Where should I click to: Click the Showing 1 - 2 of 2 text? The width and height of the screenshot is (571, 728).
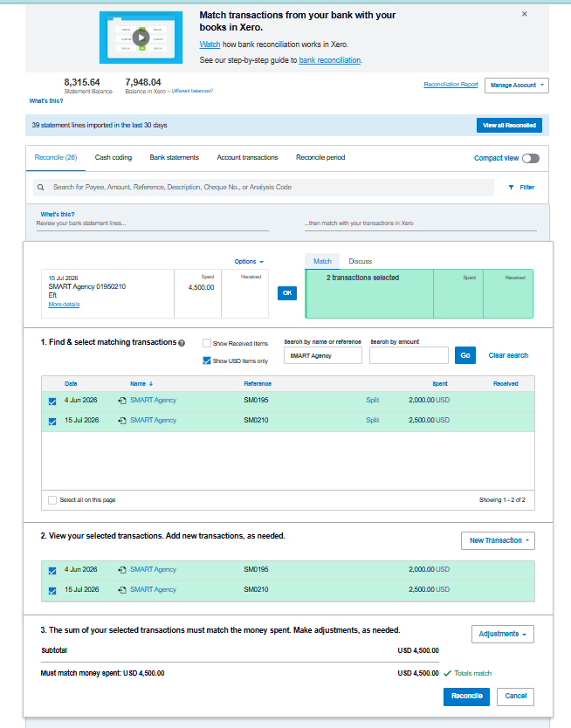click(502, 500)
